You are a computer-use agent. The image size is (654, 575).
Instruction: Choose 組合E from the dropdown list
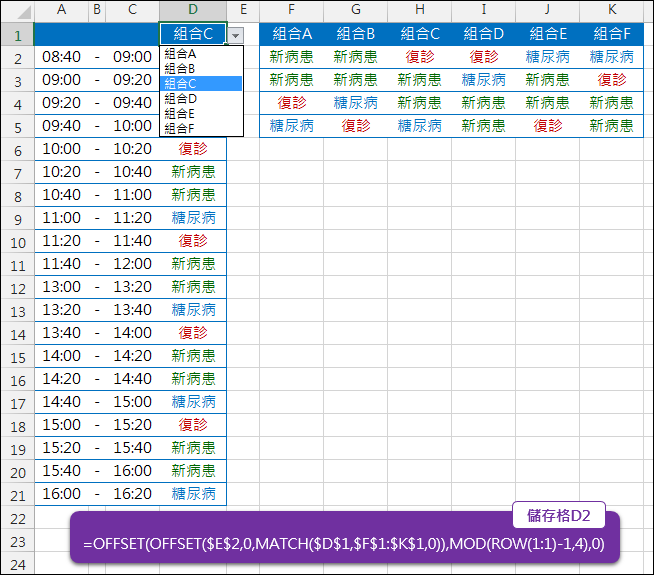[x=201, y=113]
